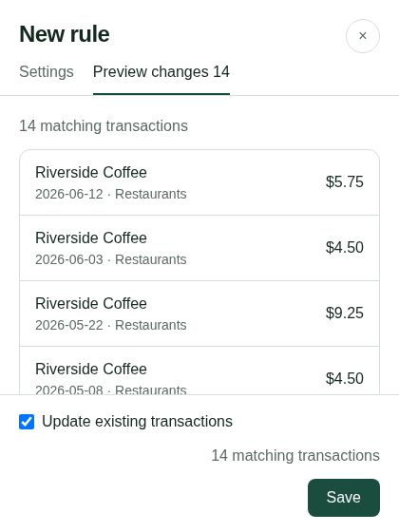Click the matching transactions count beside Save
The width and height of the screenshot is (399, 532).
tap(295, 456)
